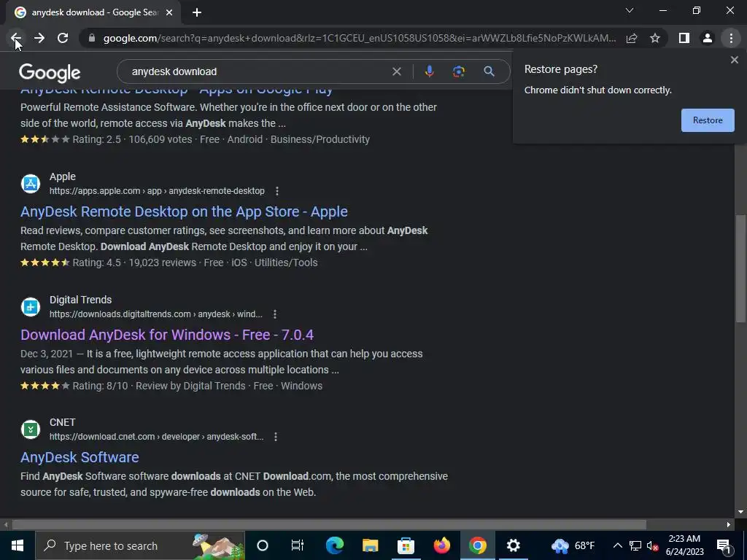Click the CNET site name label

click(63, 422)
